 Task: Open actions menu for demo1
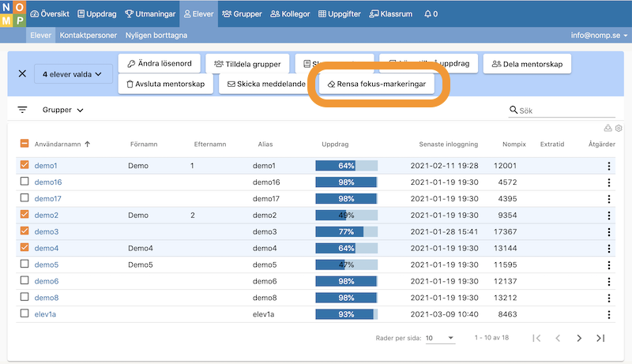(608, 166)
